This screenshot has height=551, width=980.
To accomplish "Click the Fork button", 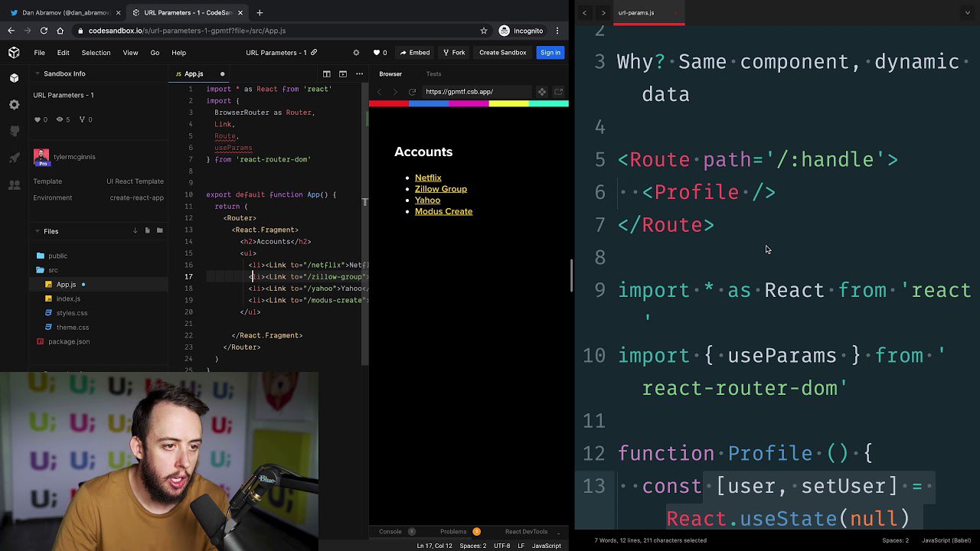I will [453, 53].
